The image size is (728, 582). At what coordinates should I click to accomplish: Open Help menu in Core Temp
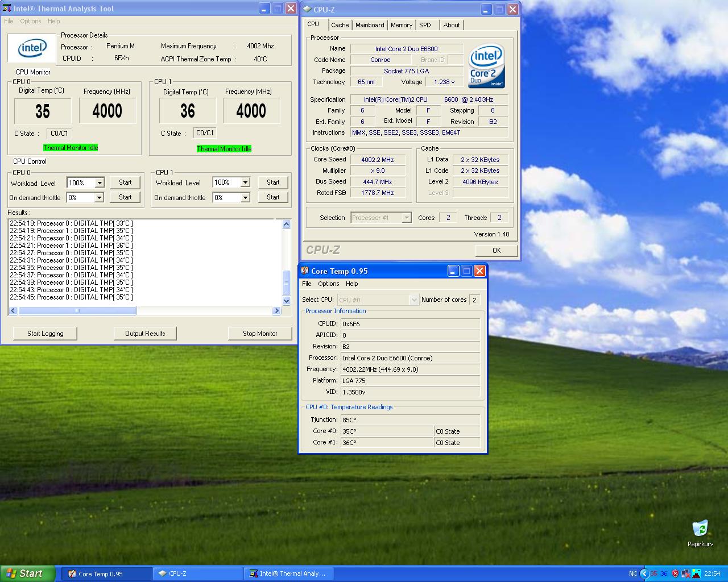pos(352,284)
